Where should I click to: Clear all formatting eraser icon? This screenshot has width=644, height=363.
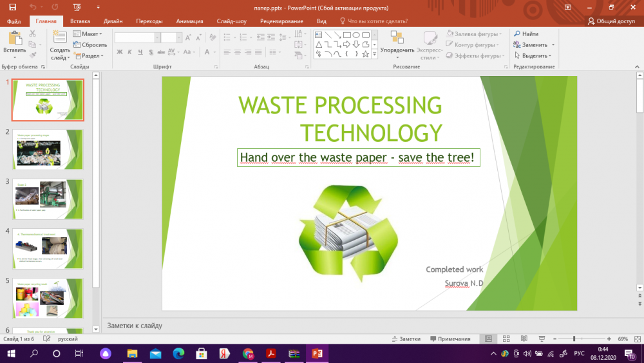(213, 38)
